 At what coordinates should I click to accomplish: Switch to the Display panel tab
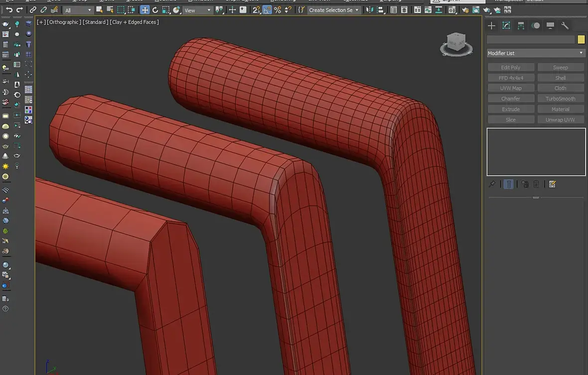(550, 25)
